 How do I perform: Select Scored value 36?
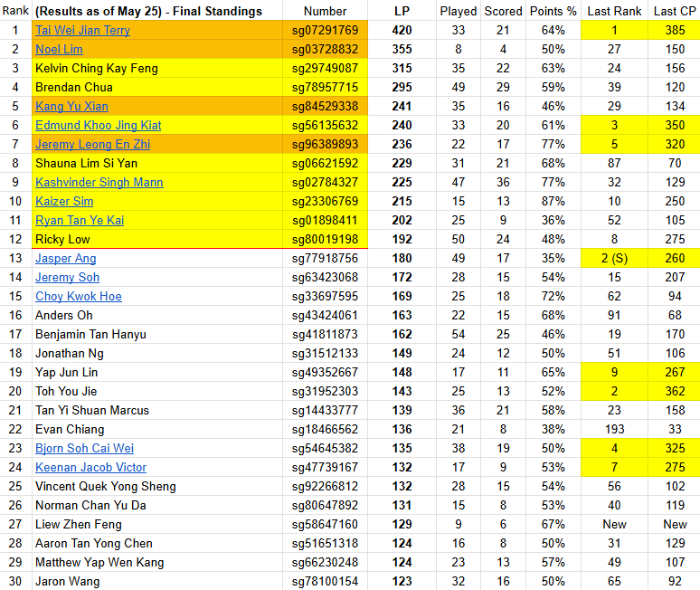[503, 182]
